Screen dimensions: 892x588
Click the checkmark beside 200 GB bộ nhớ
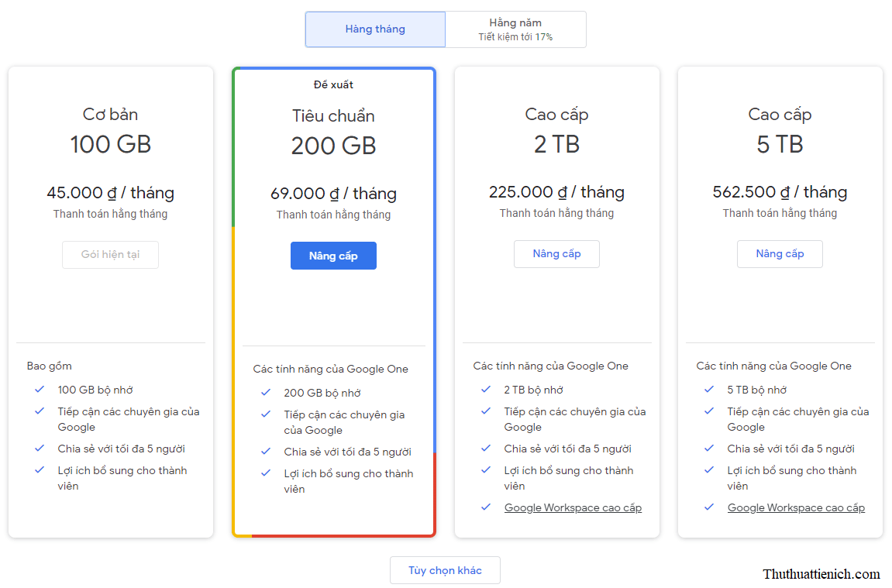point(266,392)
